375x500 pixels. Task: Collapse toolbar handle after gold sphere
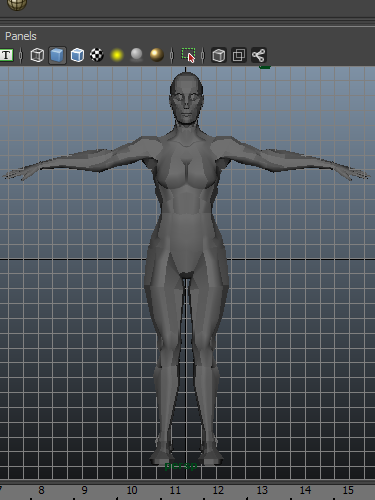(172, 55)
